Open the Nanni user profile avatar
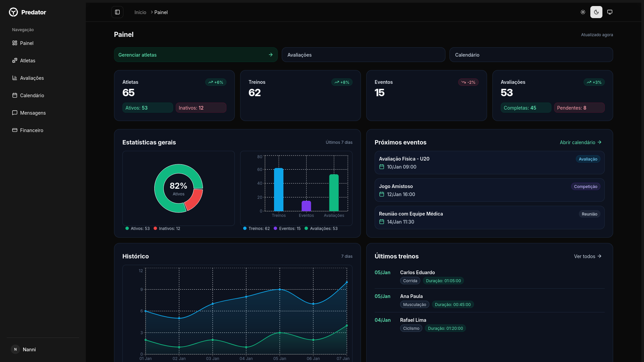 point(15,349)
